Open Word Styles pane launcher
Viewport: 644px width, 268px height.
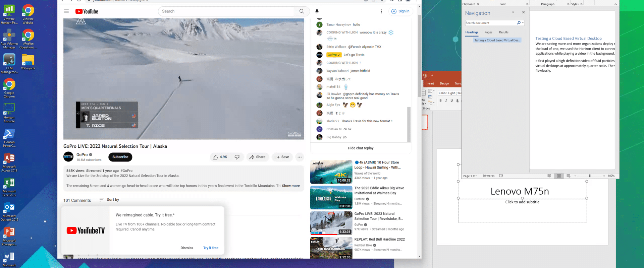581,4
